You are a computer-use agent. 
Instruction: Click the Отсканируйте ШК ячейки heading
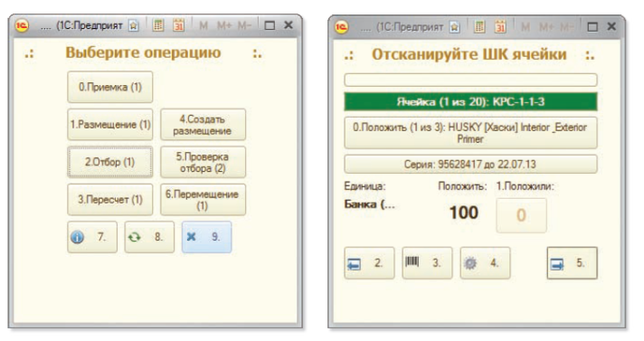(469, 54)
